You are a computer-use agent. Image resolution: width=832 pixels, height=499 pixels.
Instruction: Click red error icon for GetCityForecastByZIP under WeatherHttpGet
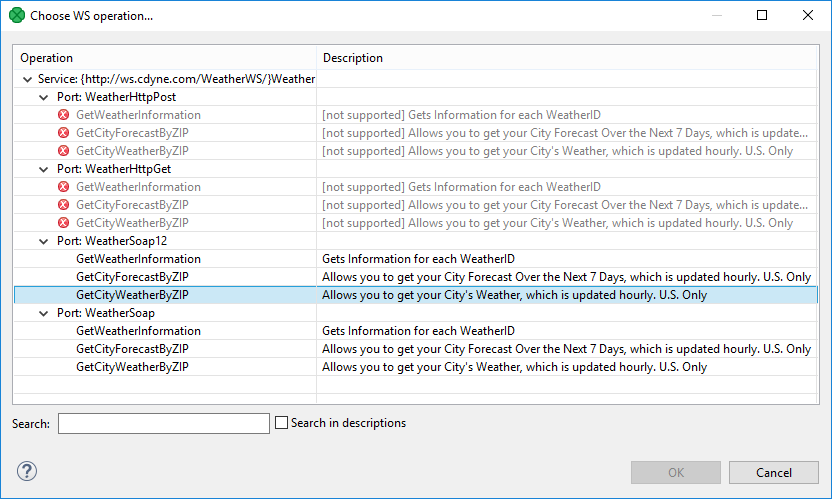click(64, 205)
